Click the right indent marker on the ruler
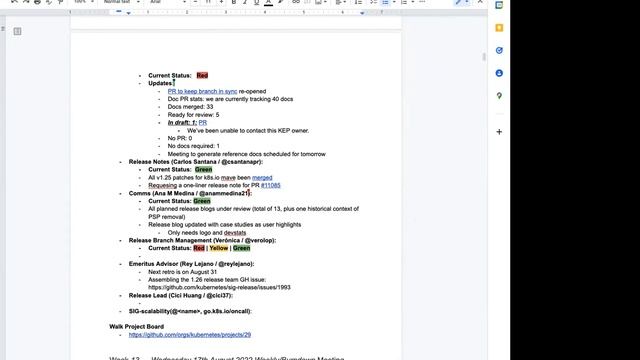The width and height of the screenshot is (640, 360). click(x=362, y=13)
